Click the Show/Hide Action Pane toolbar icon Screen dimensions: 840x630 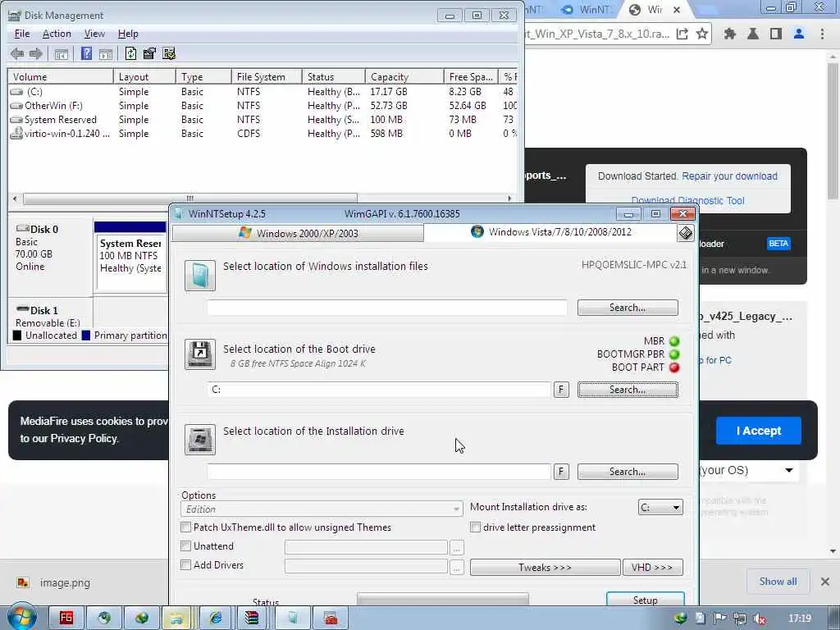(106, 54)
